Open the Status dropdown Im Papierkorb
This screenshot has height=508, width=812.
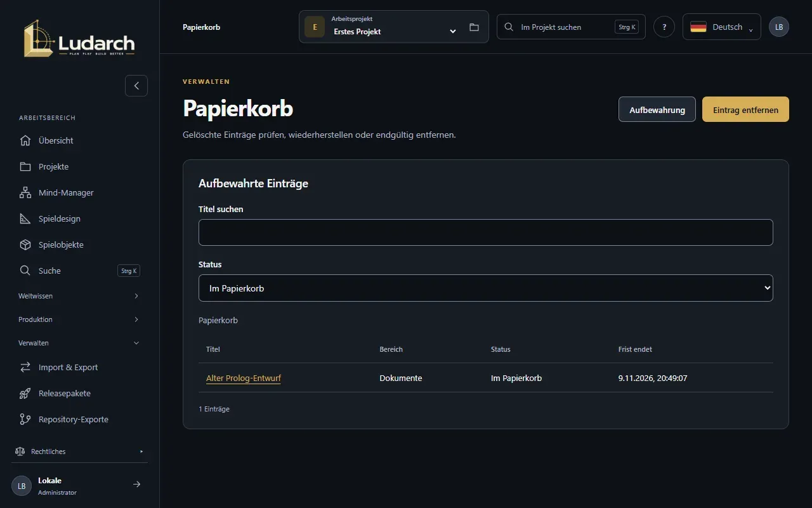486,288
